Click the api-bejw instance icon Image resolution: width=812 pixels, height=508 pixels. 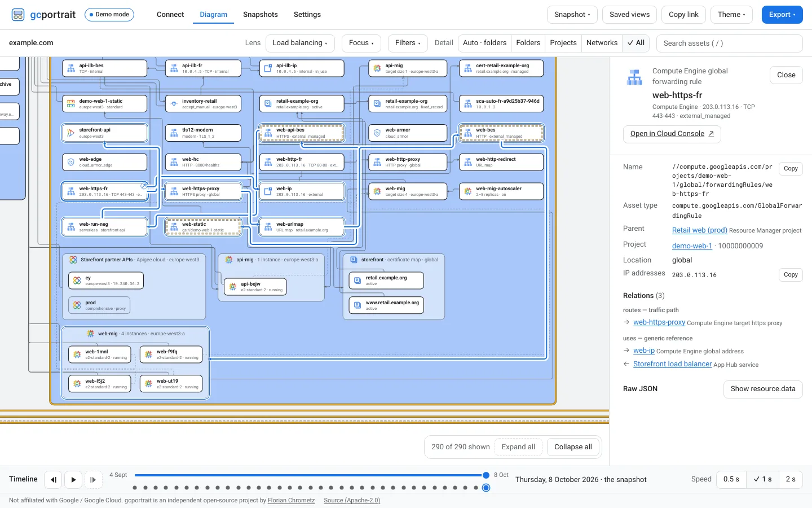(233, 287)
